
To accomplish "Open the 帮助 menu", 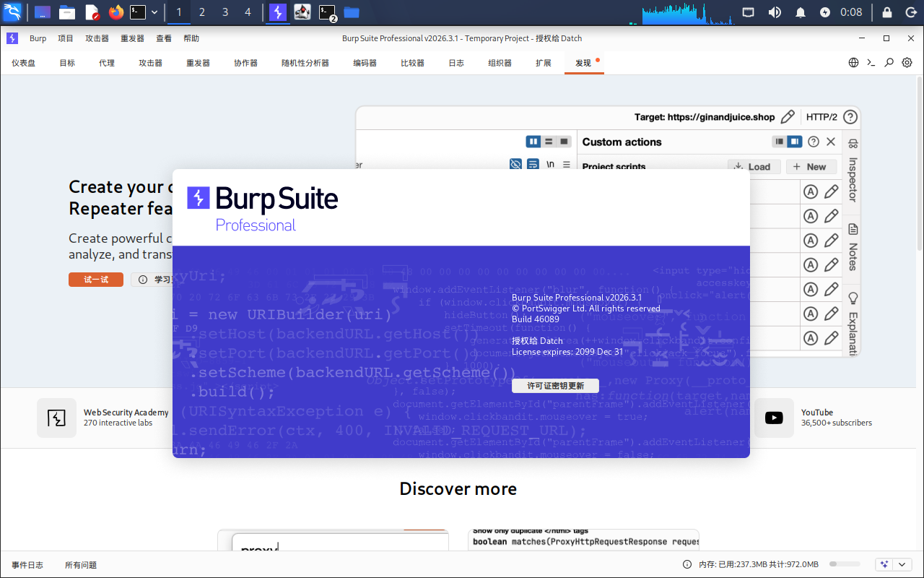I will pyautogui.click(x=191, y=38).
